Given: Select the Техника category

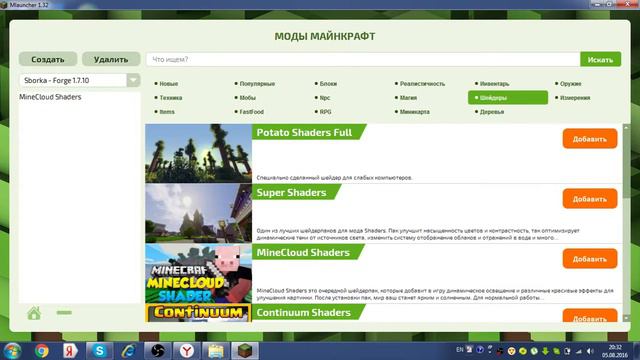Looking at the screenshot, I should click(170, 98).
